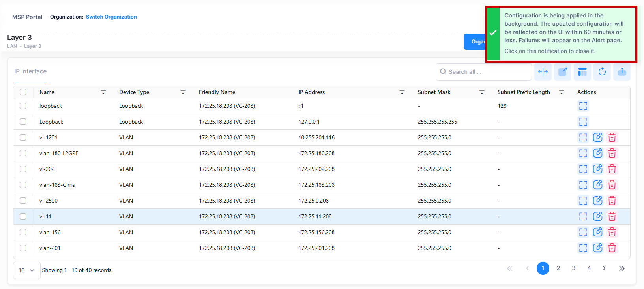Open the Name column filter menu

point(103,92)
